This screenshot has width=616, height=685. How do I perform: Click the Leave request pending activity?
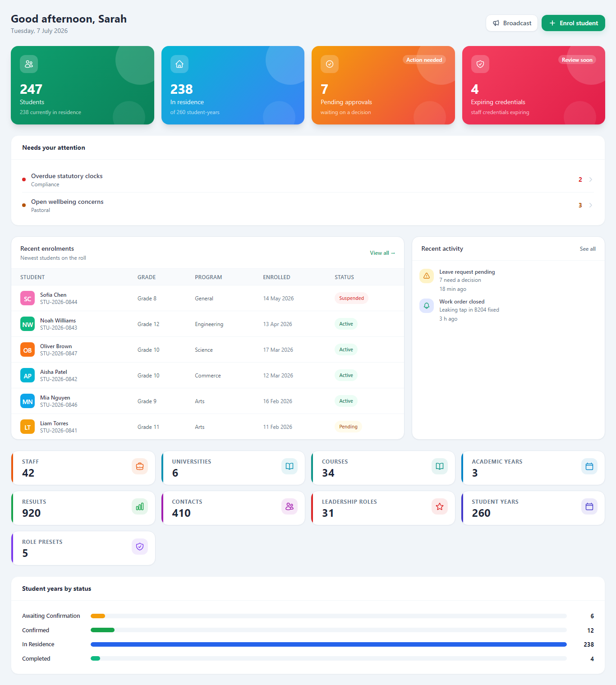(508, 280)
